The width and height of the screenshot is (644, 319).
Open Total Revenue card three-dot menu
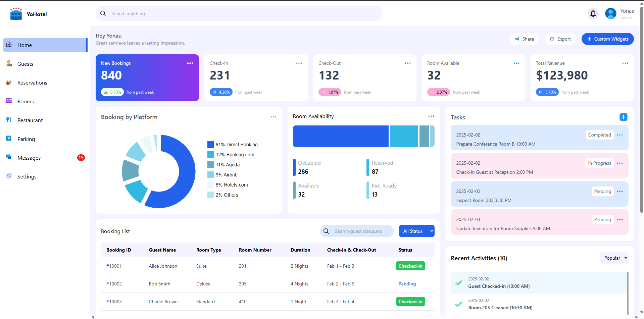pos(625,63)
